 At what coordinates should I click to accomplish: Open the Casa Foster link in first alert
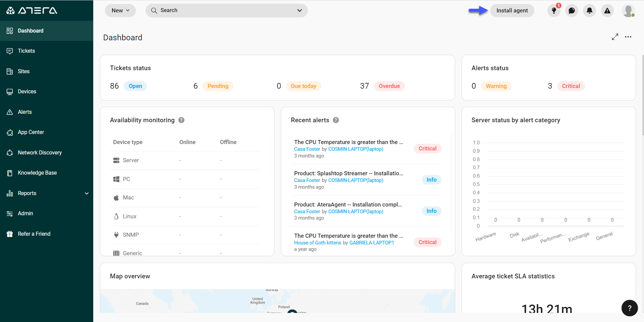307,149
